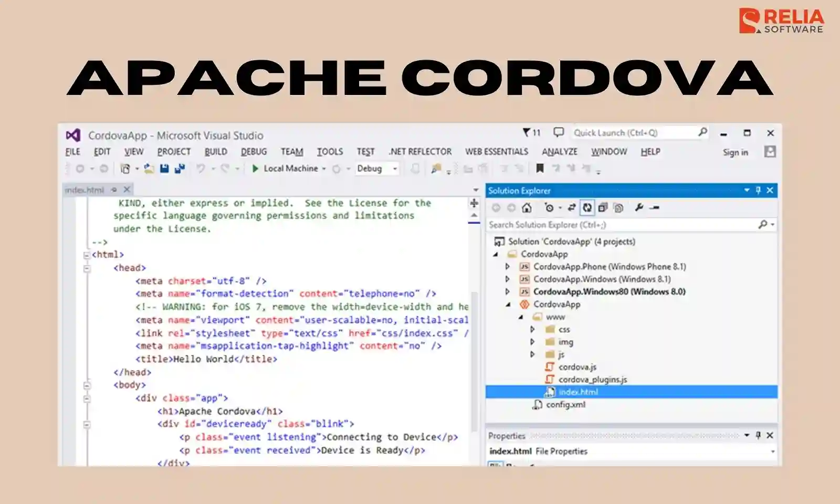This screenshot has width=840, height=504.
Task: Click the Open File folder icon
Action: click(x=149, y=169)
